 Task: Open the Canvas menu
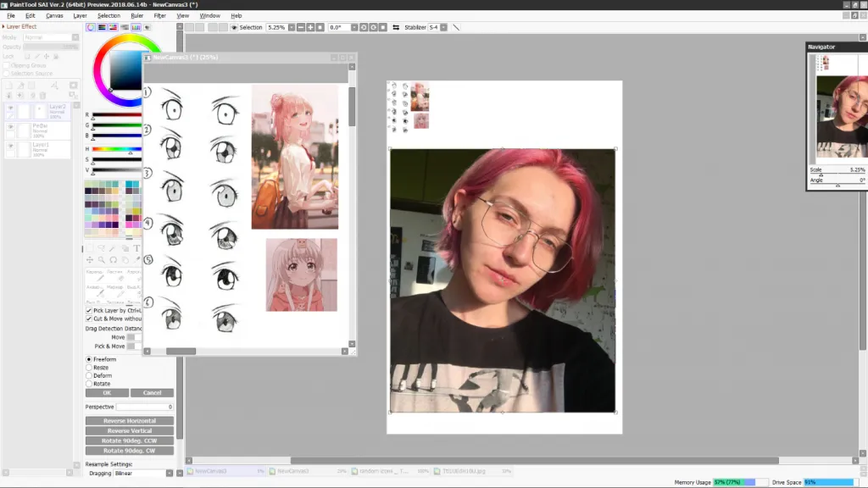[x=54, y=15]
